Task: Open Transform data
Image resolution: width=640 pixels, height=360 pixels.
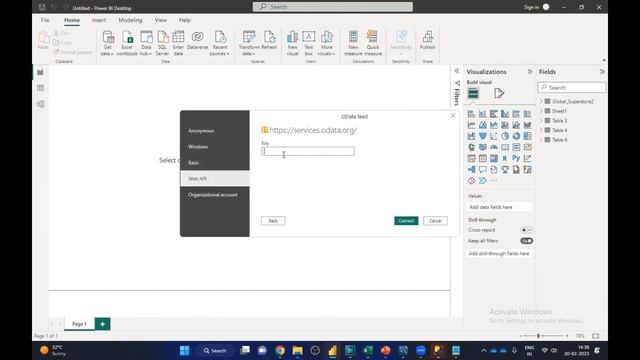Action: click(249, 43)
